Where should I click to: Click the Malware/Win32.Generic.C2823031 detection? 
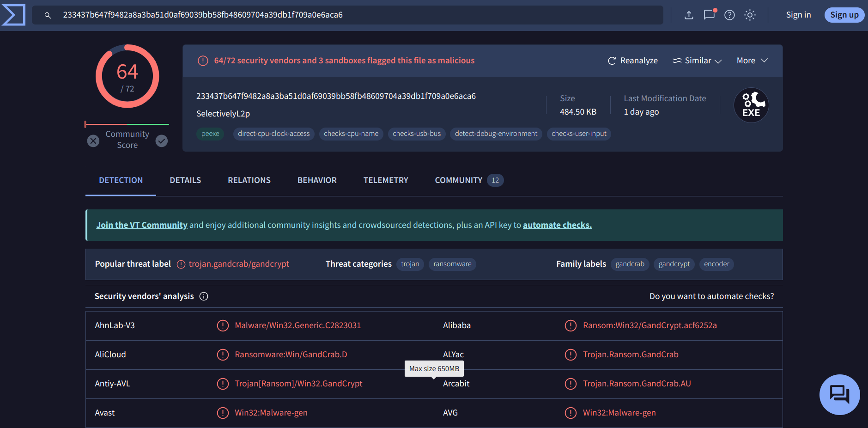[298, 325]
